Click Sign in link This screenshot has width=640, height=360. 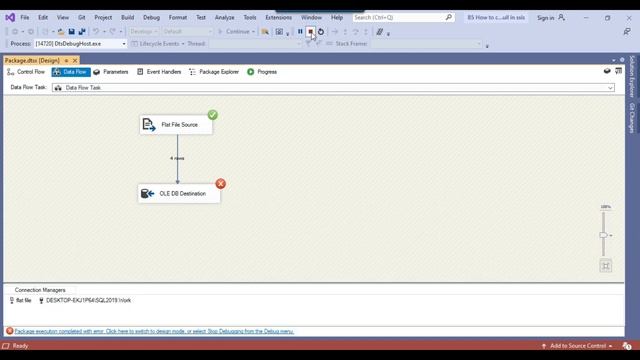[545, 18]
